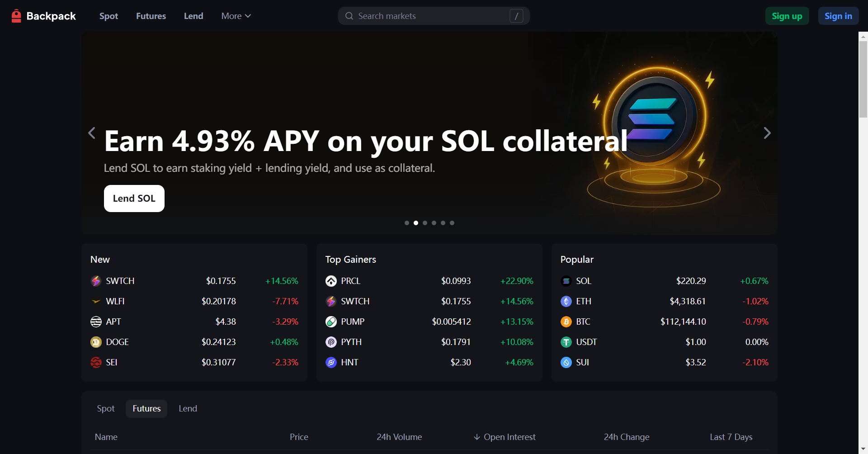The width and height of the screenshot is (868, 454).
Task: Click the PYTH token icon
Action: 331,342
